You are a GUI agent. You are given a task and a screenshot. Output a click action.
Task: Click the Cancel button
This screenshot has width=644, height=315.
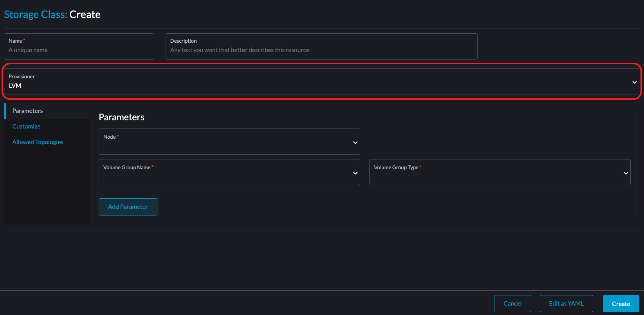(x=512, y=303)
